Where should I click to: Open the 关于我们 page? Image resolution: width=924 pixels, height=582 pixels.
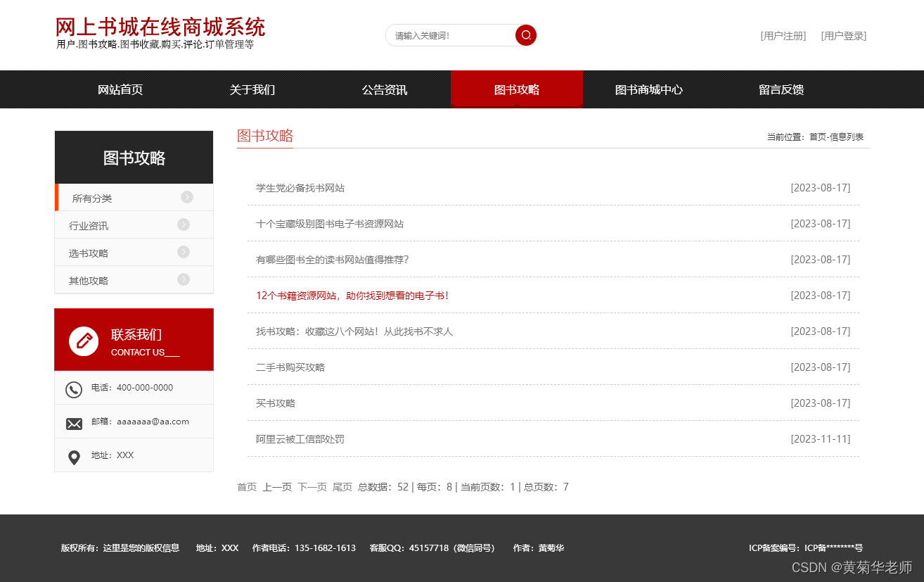(251, 89)
